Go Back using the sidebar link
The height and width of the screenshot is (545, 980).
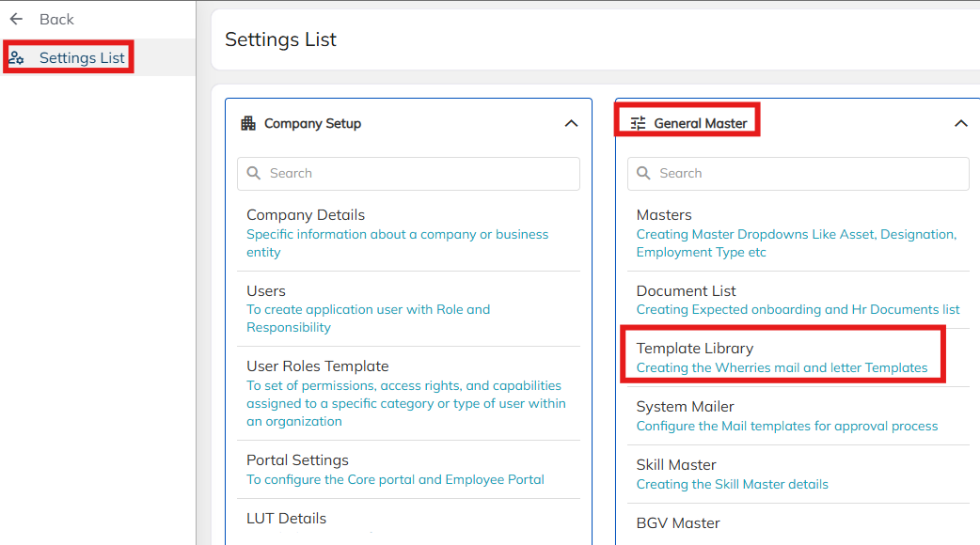point(56,19)
